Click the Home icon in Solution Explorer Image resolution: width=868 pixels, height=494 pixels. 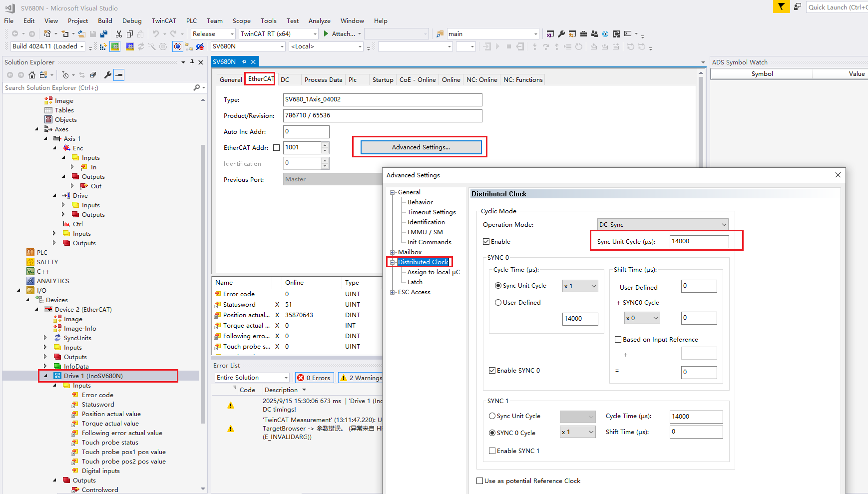[x=32, y=75]
